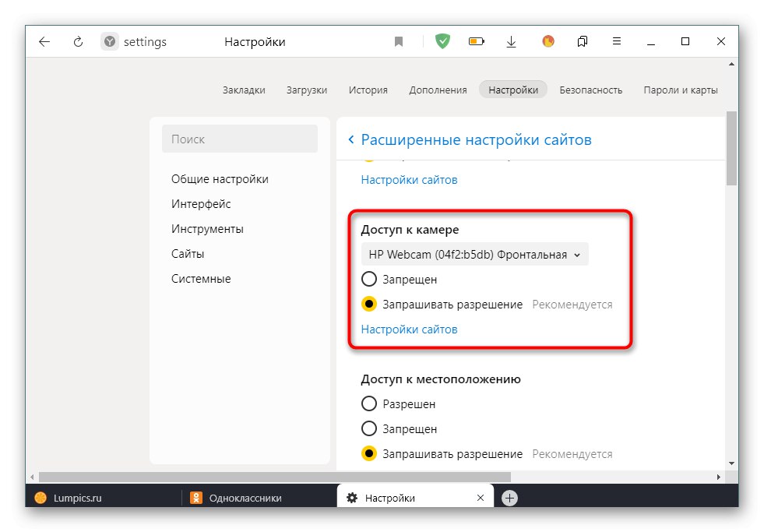The image size is (764, 532).
Task: Open the Пароли и карты section
Action: tap(680, 90)
